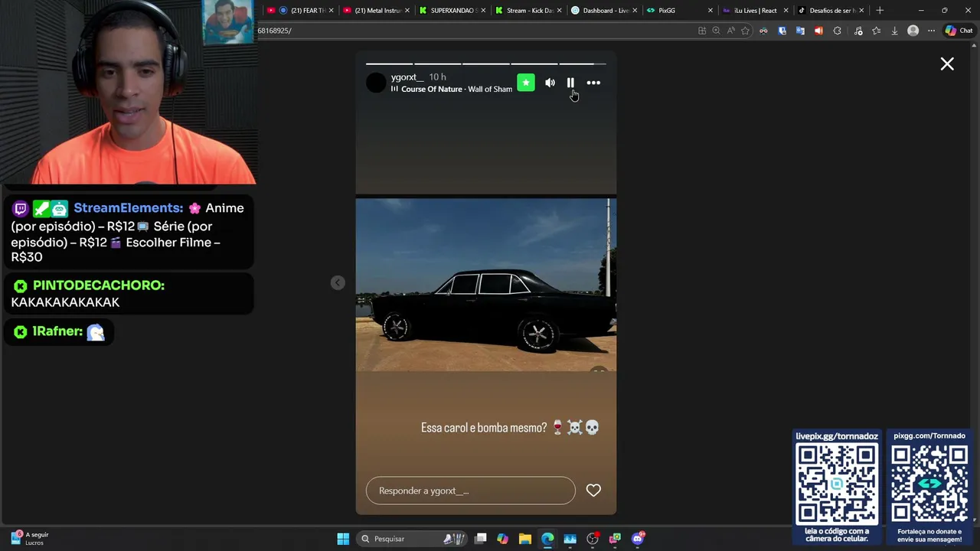Click the Superman avatar thumbnail
980x551 pixels.
[228, 21]
